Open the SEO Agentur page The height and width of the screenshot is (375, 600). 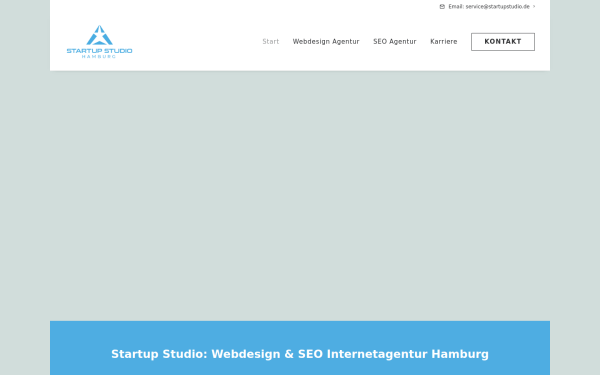pyautogui.click(x=395, y=42)
